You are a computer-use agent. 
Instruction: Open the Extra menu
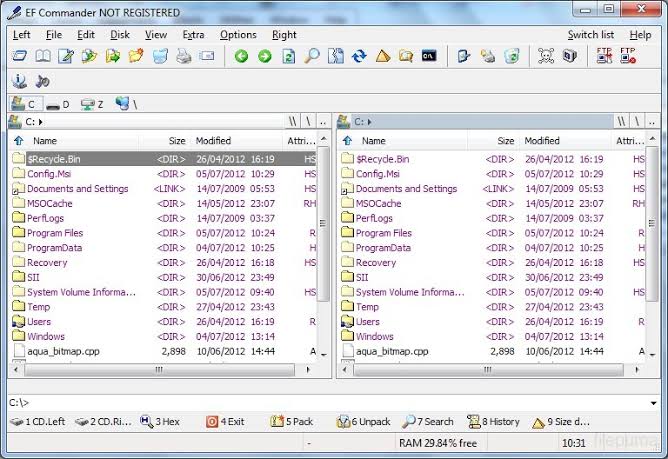click(193, 35)
